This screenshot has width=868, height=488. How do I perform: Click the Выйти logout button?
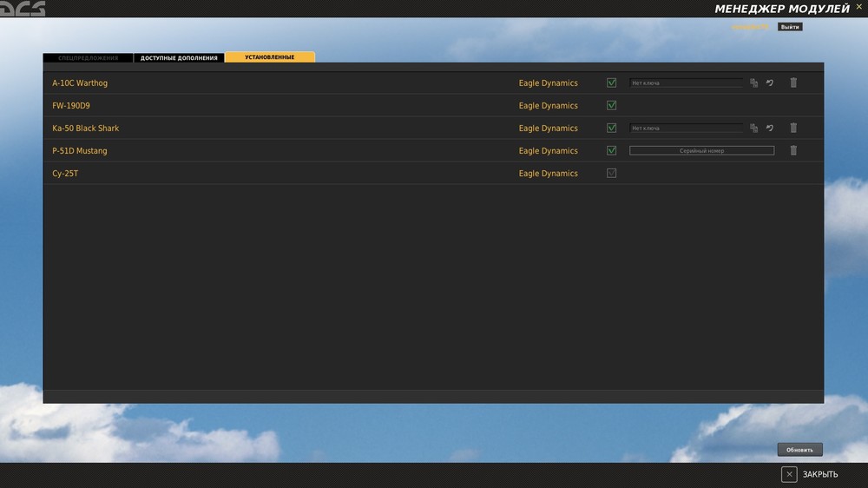[789, 27]
